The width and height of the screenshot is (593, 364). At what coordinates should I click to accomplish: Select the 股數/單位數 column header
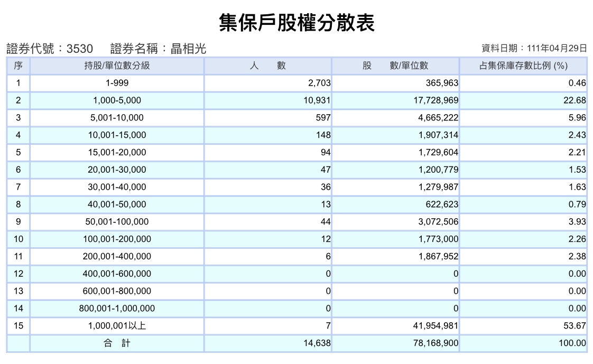point(395,66)
